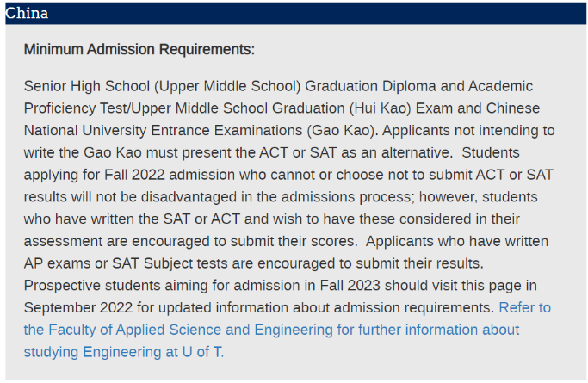Collapse the China accordion header

point(295,13)
